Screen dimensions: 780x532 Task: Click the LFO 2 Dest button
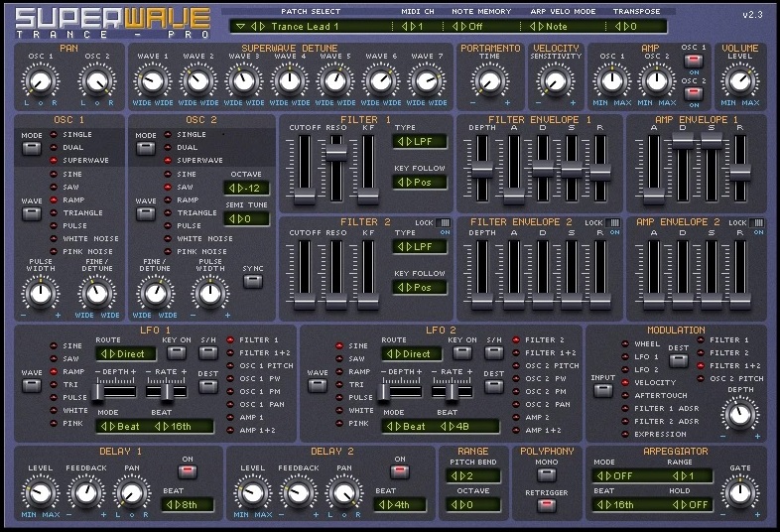tap(493, 386)
